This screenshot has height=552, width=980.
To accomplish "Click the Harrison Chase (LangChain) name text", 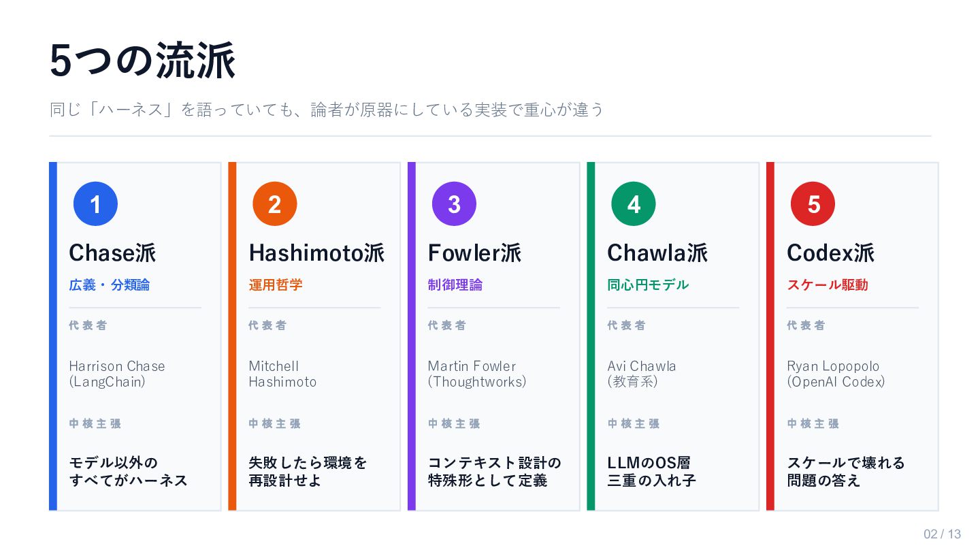I will [x=116, y=374].
